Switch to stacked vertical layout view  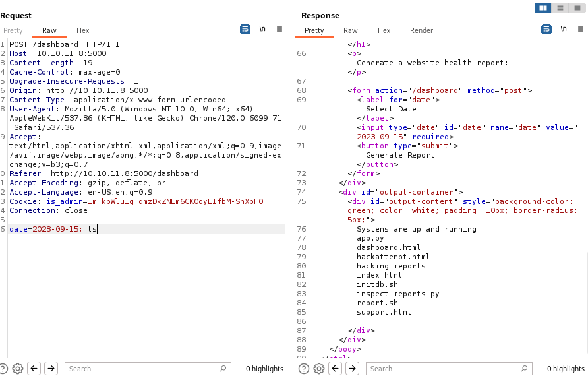560,8
